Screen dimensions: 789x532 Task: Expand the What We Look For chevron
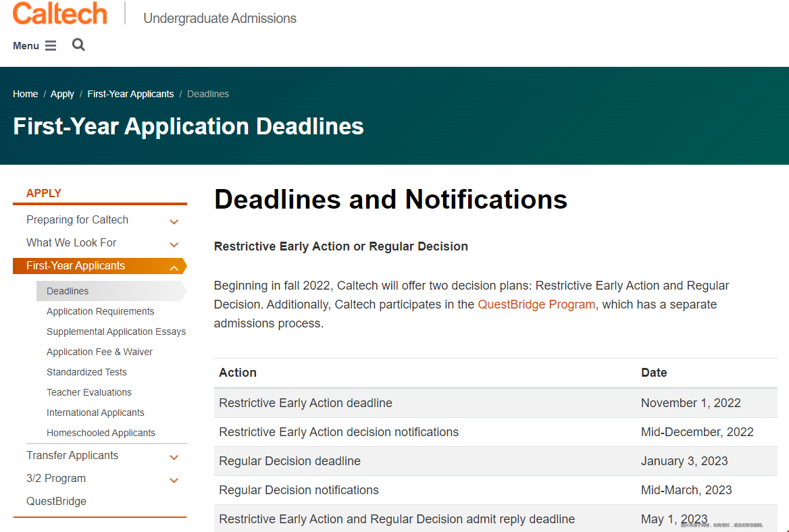tap(174, 244)
